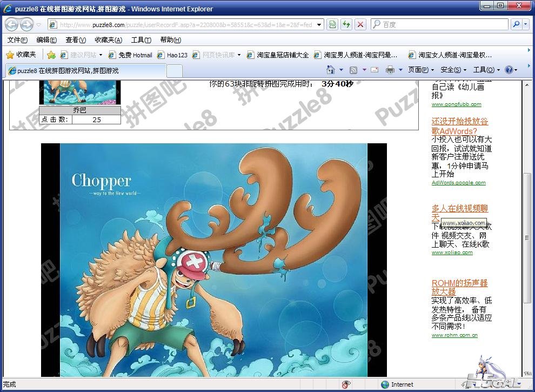Click the add to favorites bar icon
This screenshot has height=392, width=535.
(51, 55)
